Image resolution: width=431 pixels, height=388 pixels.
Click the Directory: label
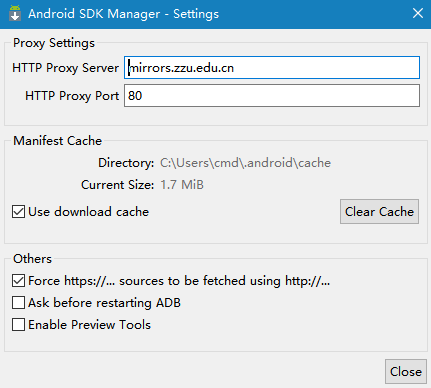126,163
